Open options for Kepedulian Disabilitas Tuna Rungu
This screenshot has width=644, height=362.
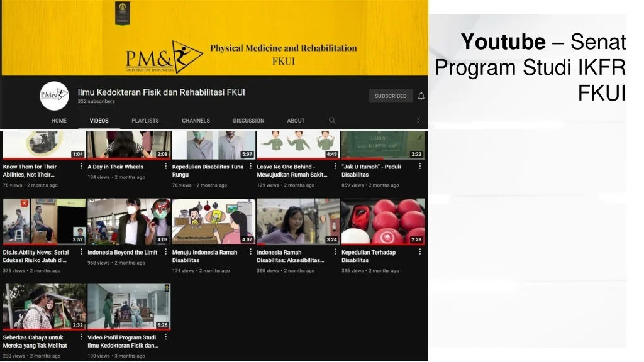pyautogui.click(x=250, y=166)
